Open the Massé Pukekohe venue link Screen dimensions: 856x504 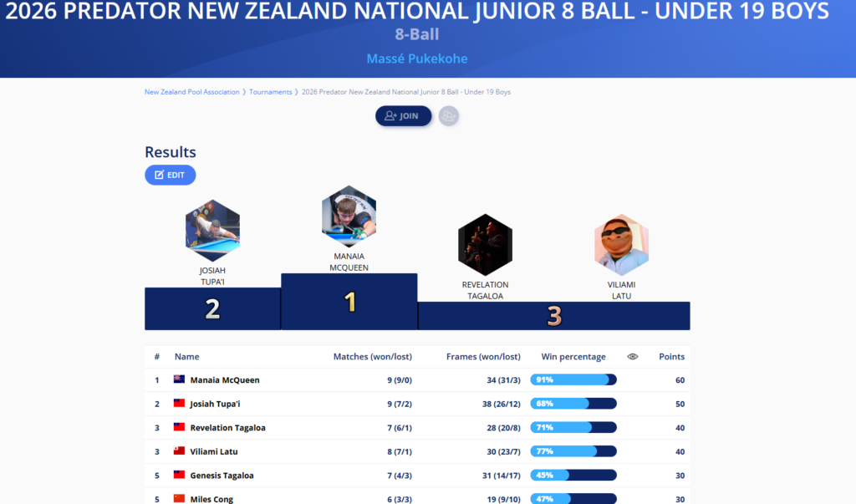point(417,59)
